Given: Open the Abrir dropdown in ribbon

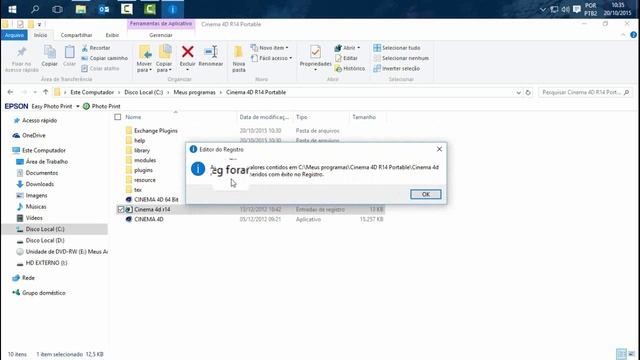Looking at the screenshot, I should tap(347, 48).
